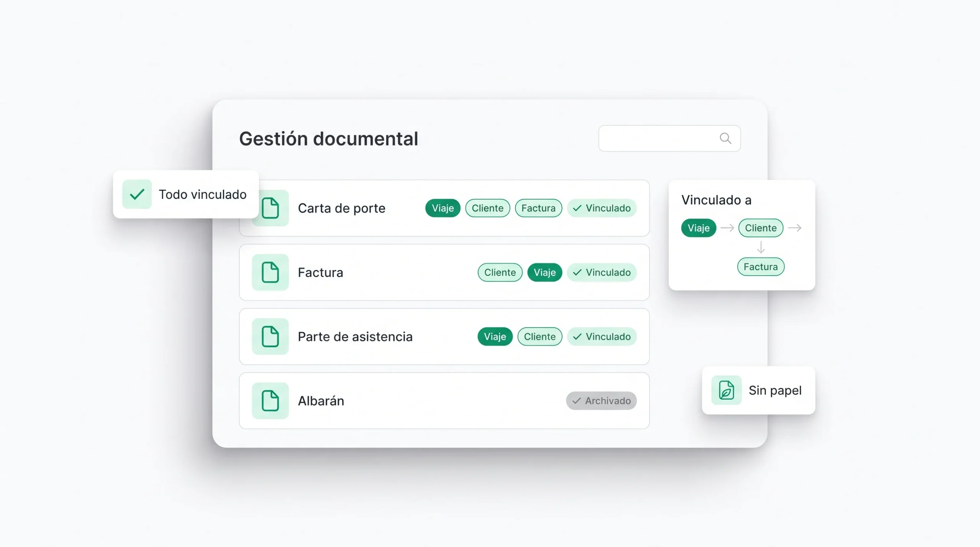Viewport: 980px width, 547px height.
Task: Click the Archivado status on Albarán
Action: 601,401
